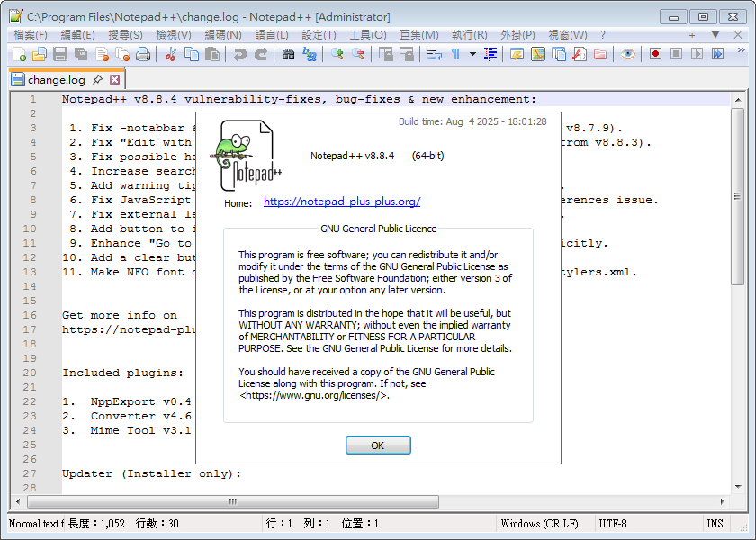Open the Folder as Workspace icon
Screen dimensions: 756x540
pyautogui.click(x=600, y=54)
